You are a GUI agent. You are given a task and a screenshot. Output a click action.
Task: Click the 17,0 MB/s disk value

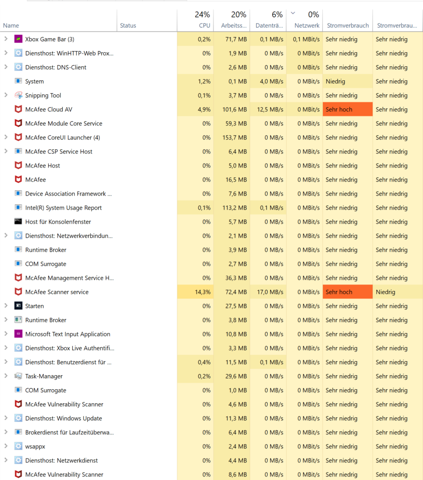270,292
